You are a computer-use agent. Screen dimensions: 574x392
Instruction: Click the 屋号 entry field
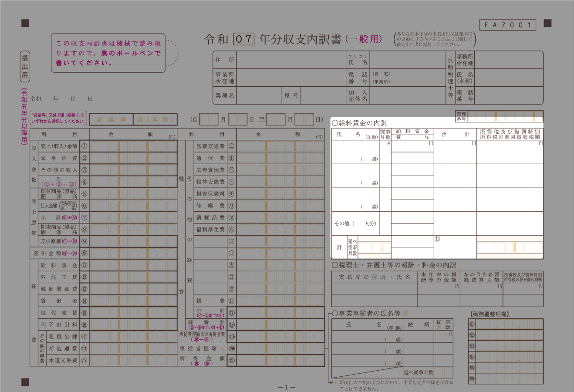click(x=322, y=95)
